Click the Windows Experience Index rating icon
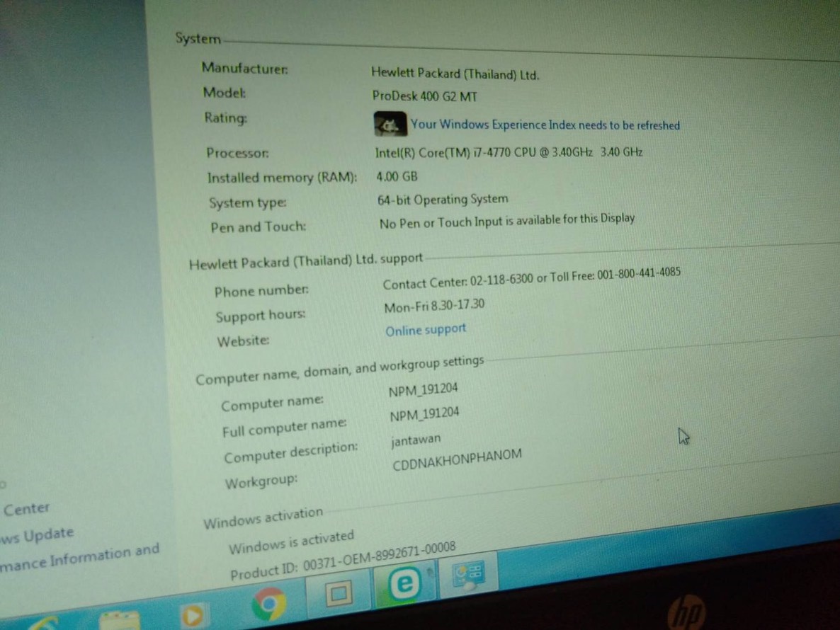The image size is (840, 630). (x=390, y=124)
